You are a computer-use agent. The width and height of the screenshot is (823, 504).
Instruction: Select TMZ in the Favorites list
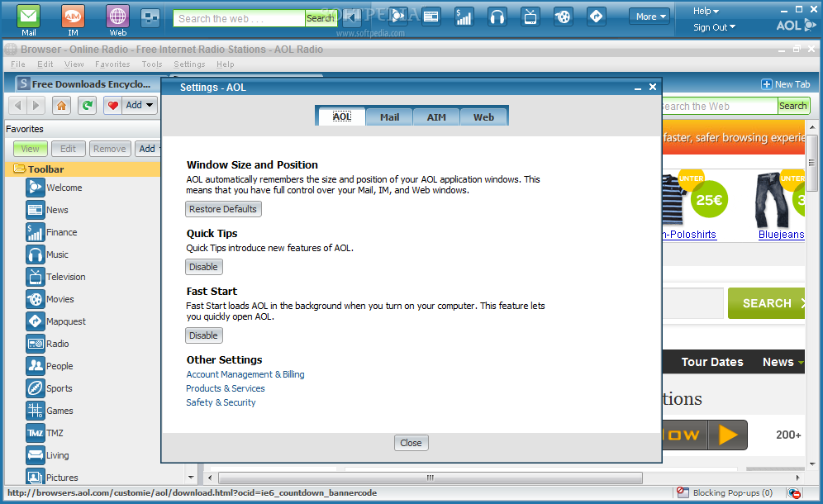(x=45, y=433)
